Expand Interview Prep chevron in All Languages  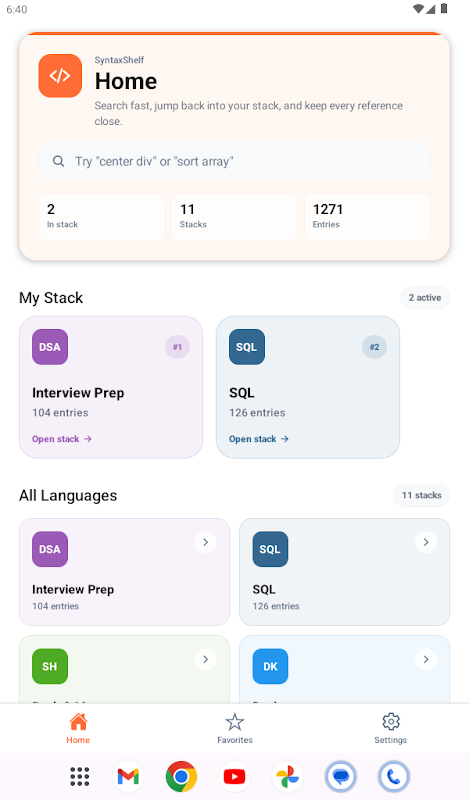[x=206, y=542]
